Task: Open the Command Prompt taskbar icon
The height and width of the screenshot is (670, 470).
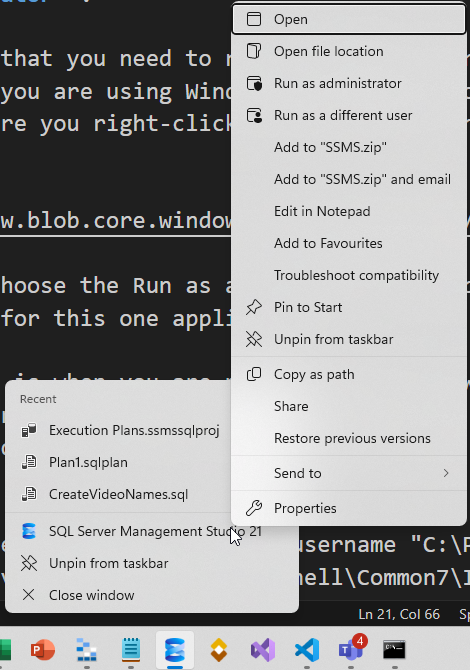Action: [x=394, y=650]
